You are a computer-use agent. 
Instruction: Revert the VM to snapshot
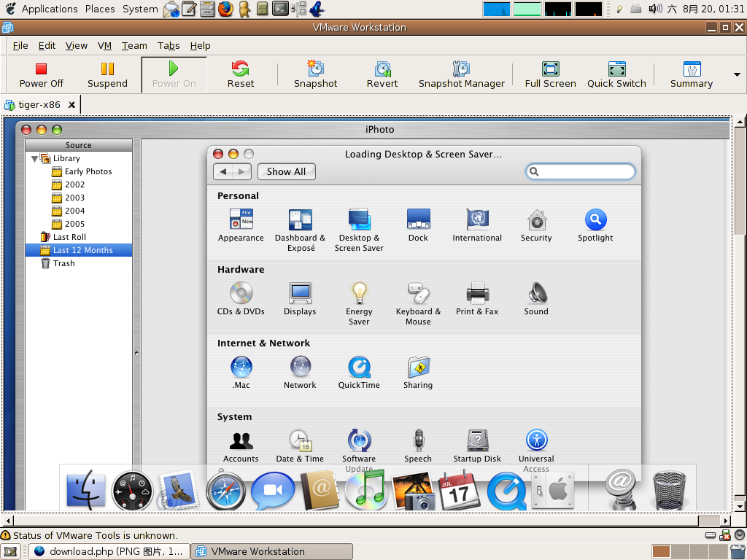click(382, 75)
